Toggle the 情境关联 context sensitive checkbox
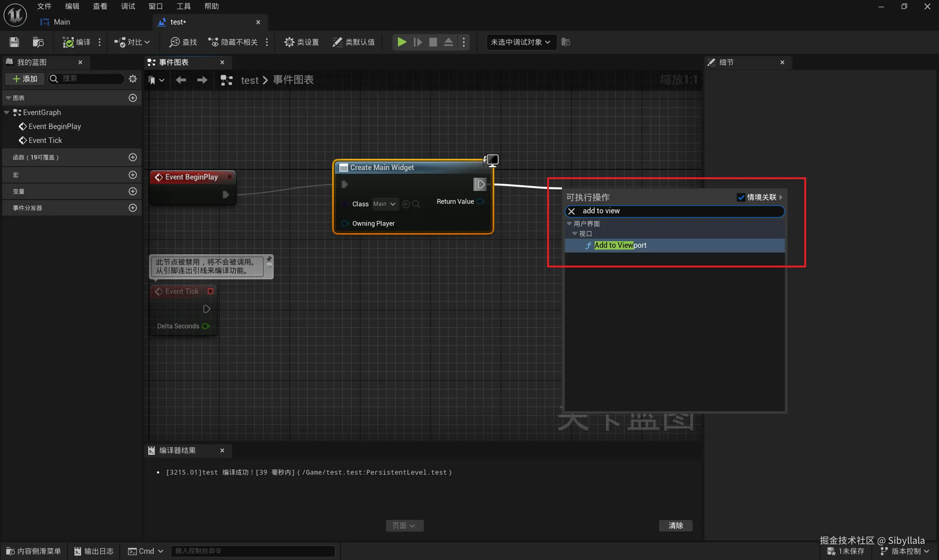This screenshot has width=939, height=560. 741,198
